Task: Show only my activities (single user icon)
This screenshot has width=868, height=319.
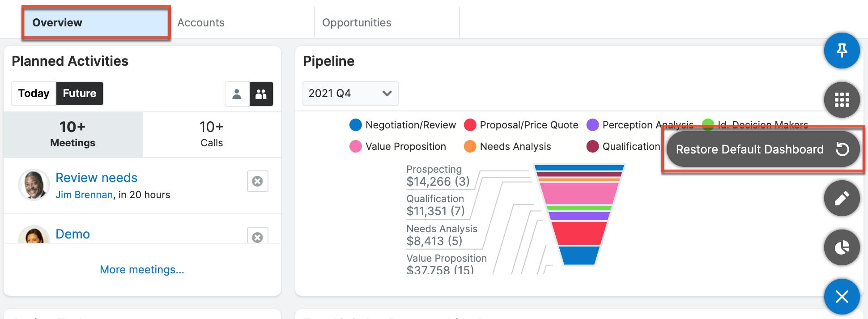Action: (x=237, y=94)
